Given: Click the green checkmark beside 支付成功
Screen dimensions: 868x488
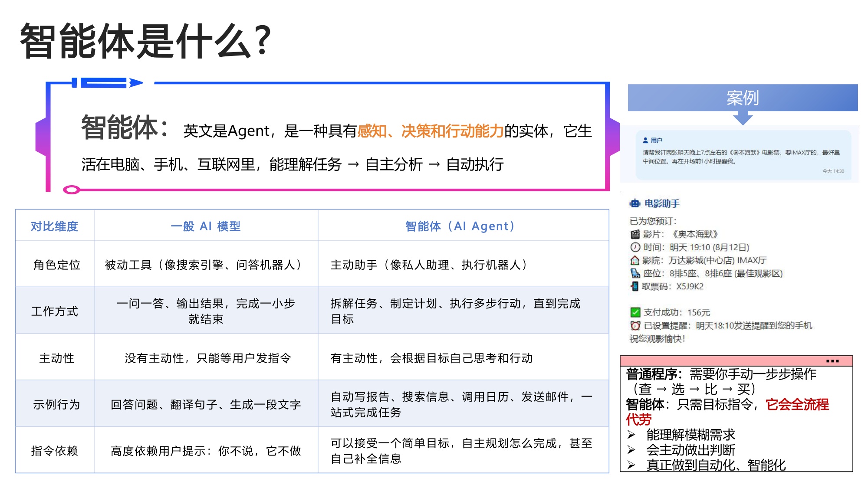Looking at the screenshot, I should pos(635,312).
